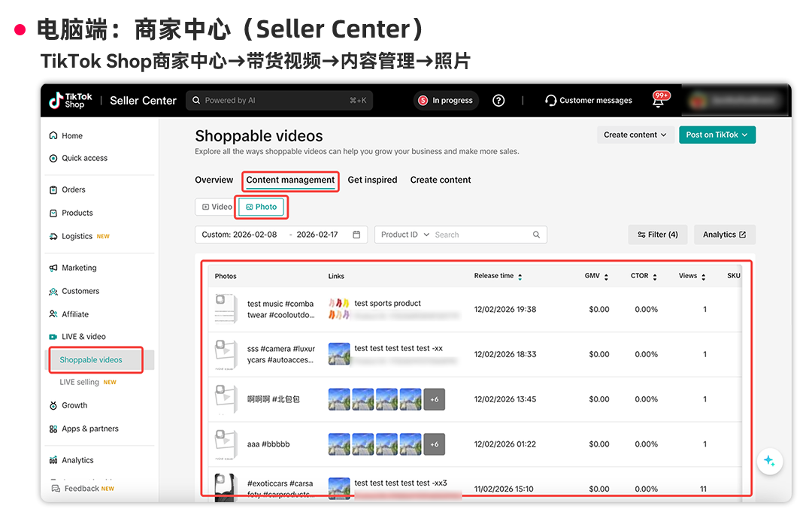Sort by Release time column arrows
Screen dimensions: 812x518
(520, 277)
